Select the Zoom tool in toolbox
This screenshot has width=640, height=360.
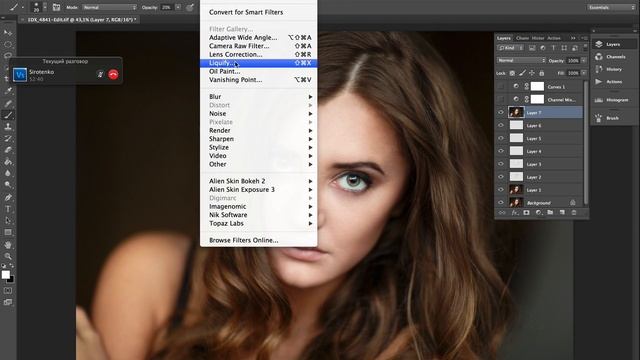8,256
